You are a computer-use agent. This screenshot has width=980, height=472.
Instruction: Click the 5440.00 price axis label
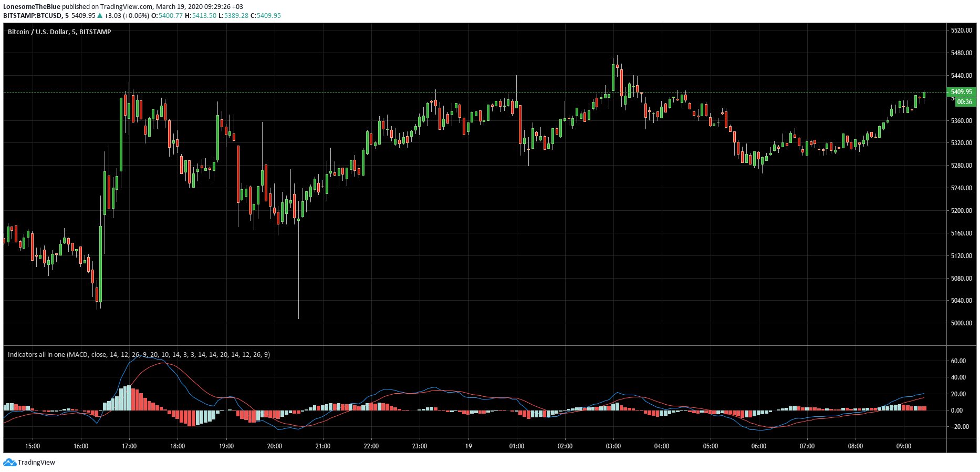[962, 76]
